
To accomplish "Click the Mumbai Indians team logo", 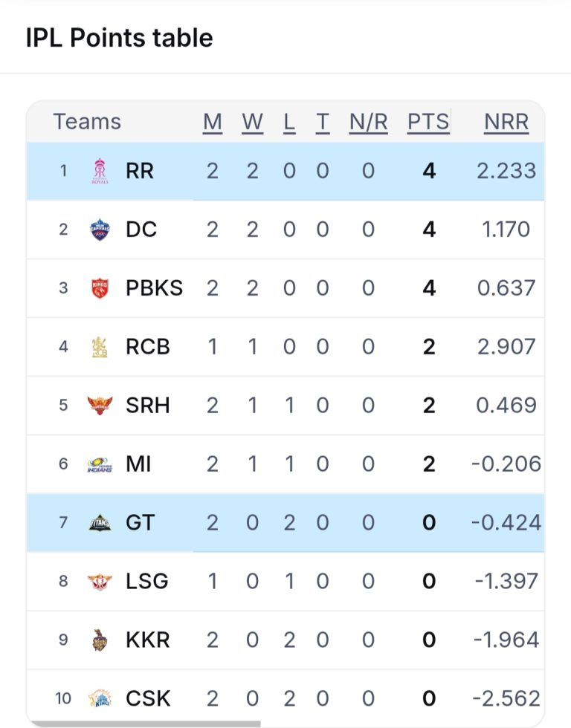I will tap(98, 464).
